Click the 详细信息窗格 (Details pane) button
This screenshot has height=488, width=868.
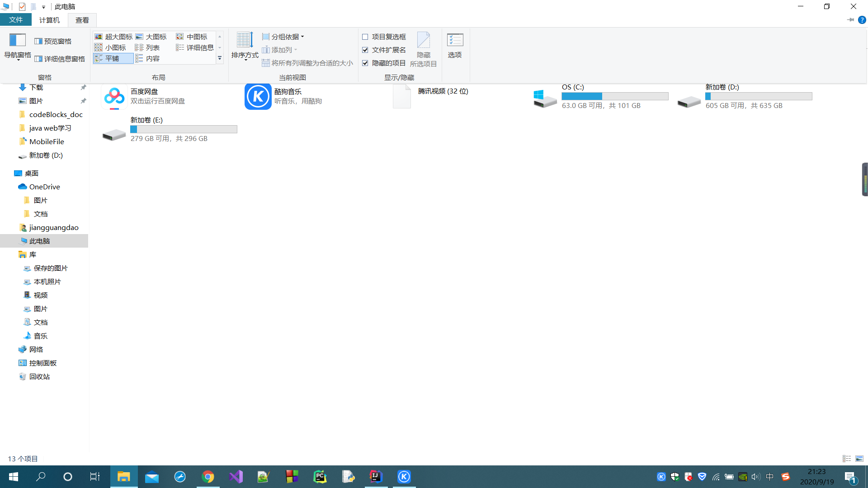60,59
